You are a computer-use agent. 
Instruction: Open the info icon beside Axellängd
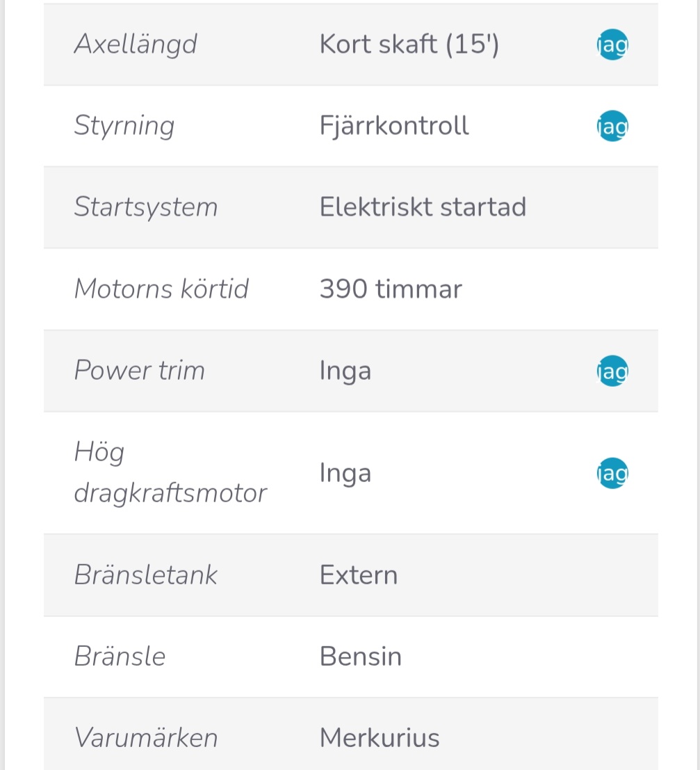[x=612, y=45]
